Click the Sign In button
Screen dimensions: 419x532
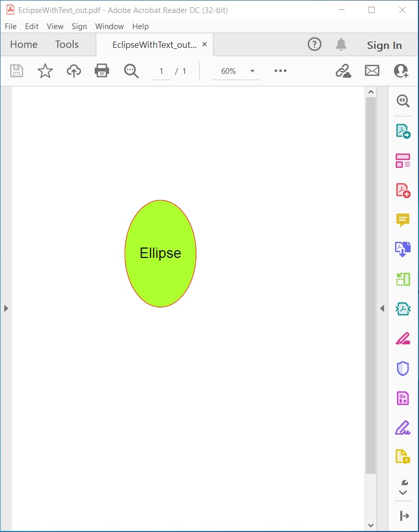[x=384, y=45]
